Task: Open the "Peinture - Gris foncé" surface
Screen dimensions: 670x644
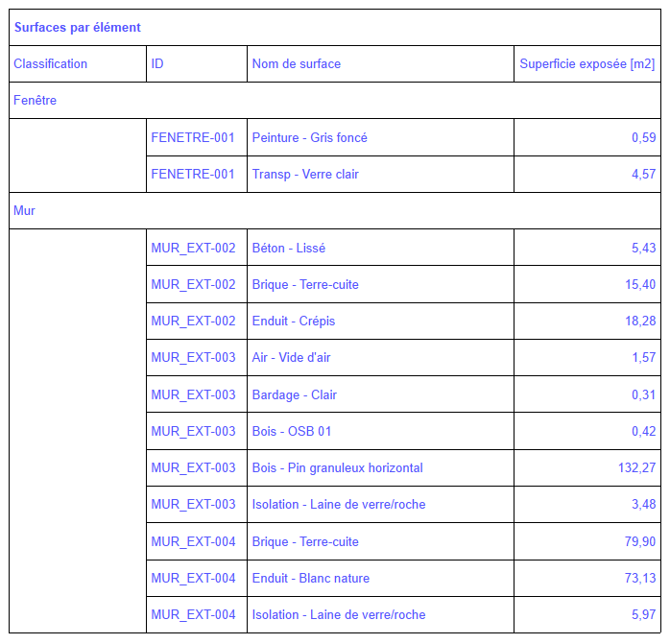Action: tap(309, 138)
